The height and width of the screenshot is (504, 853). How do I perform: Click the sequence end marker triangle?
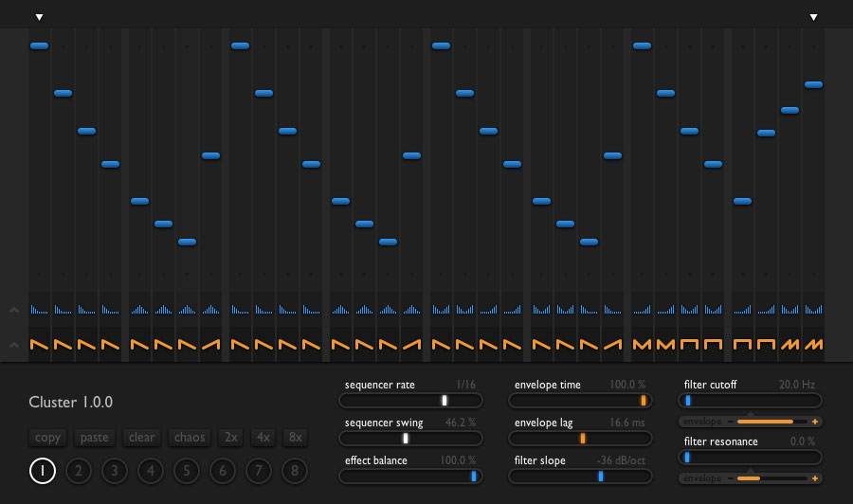[x=814, y=17]
